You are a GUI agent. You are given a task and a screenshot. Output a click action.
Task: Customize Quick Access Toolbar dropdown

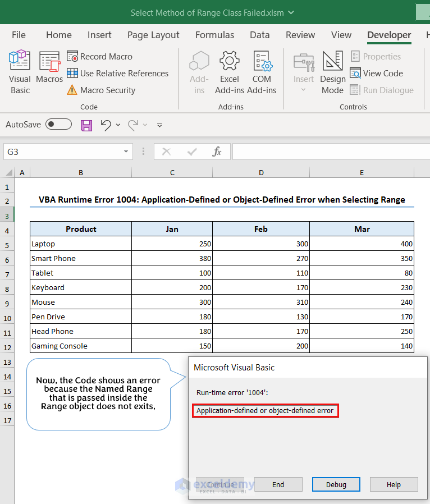coord(159,125)
